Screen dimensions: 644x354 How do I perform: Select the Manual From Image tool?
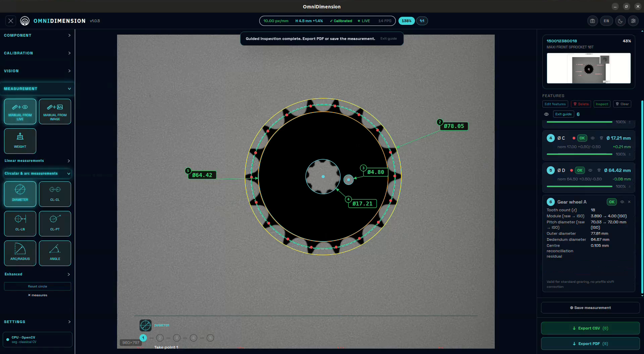pyautogui.click(x=55, y=112)
